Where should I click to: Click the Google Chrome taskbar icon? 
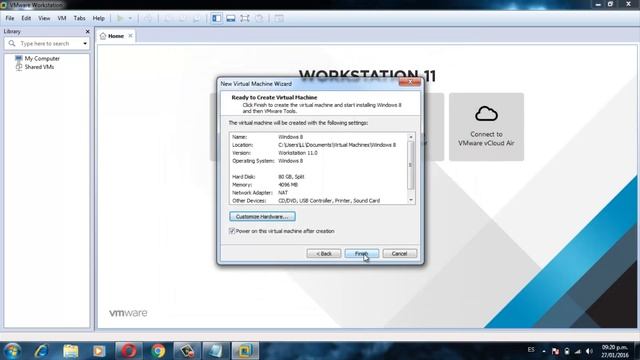158,351
